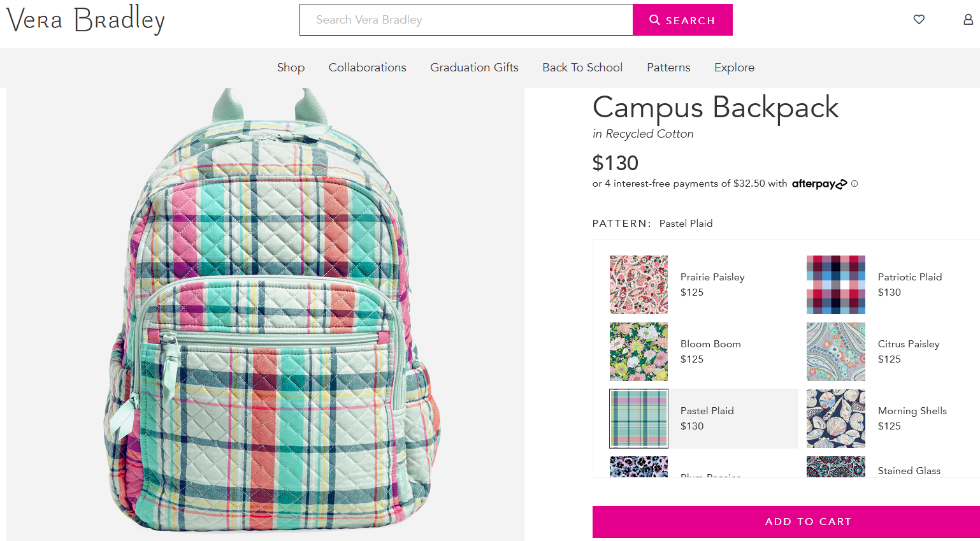The width and height of the screenshot is (980, 541).
Task: Click the Vera Bradley logo
Action: [85, 20]
